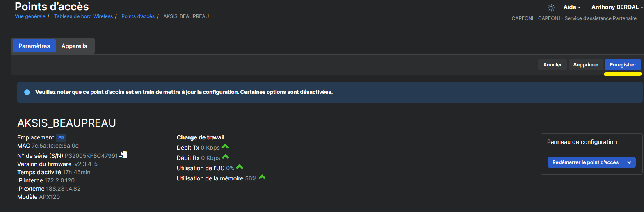Switch to the Appareils tab

(74, 46)
